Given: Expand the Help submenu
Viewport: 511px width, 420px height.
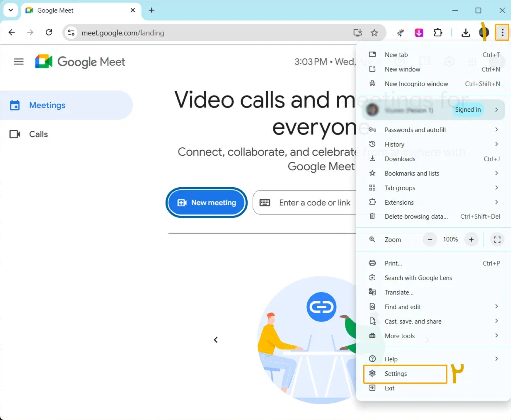Looking at the screenshot, I should pyautogui.click(x=434, y=359).
